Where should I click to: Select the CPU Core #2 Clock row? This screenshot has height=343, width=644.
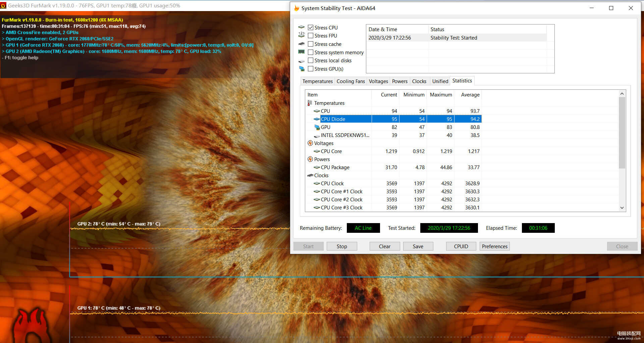pos(393,200)
